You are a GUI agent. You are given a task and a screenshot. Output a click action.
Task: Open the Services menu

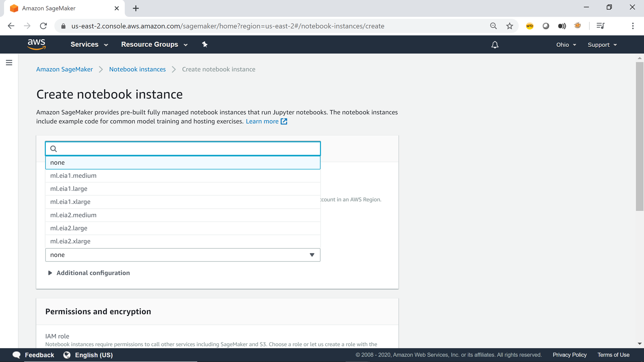coord(89,44)
